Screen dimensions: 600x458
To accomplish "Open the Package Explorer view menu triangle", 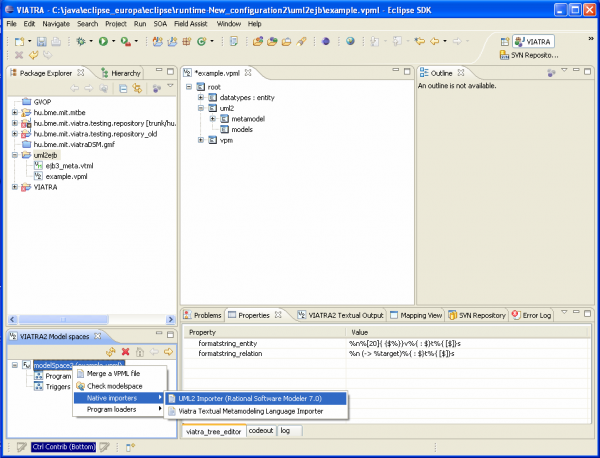I will [x=170, y=86].
